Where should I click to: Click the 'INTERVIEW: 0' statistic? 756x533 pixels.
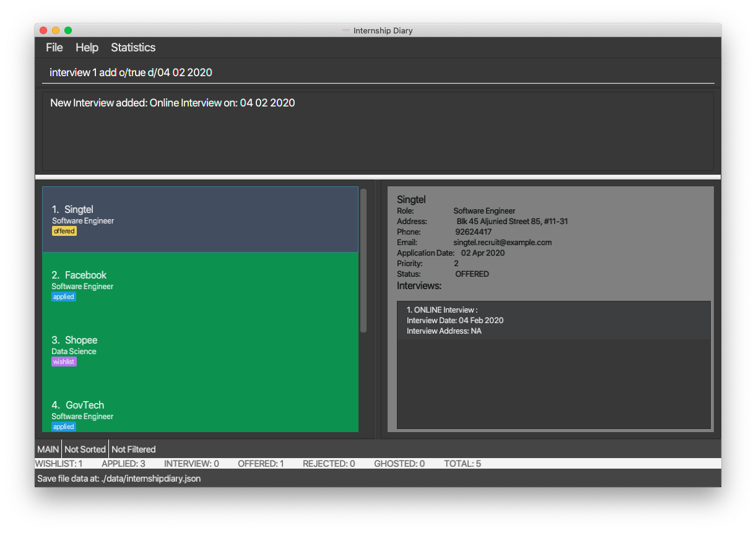pyautogui.click(x=191, y=463)
